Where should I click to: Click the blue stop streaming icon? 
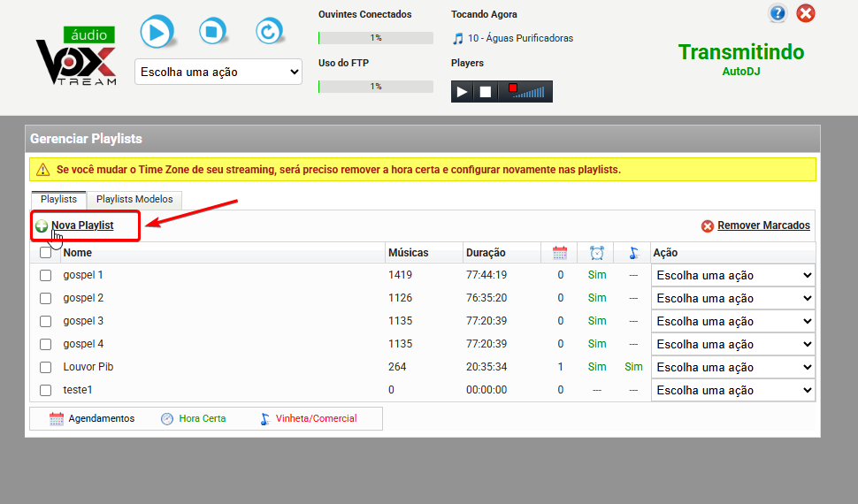211,33
